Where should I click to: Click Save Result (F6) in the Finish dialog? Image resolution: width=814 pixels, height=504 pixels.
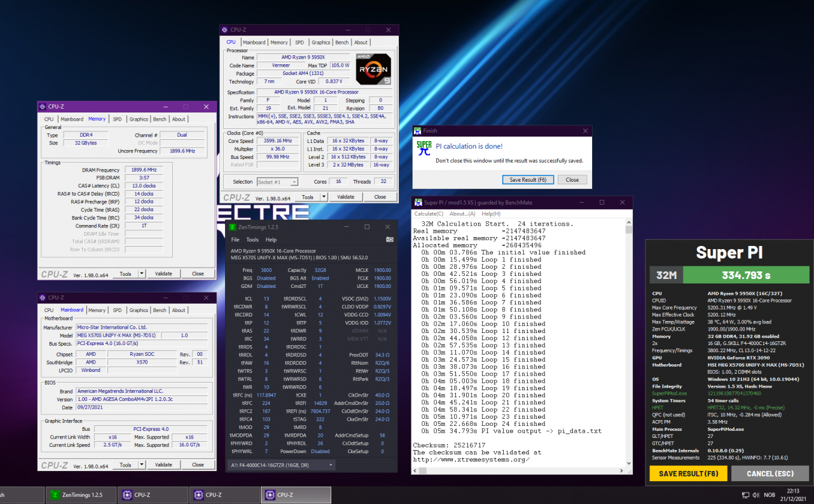pos(527,180)
